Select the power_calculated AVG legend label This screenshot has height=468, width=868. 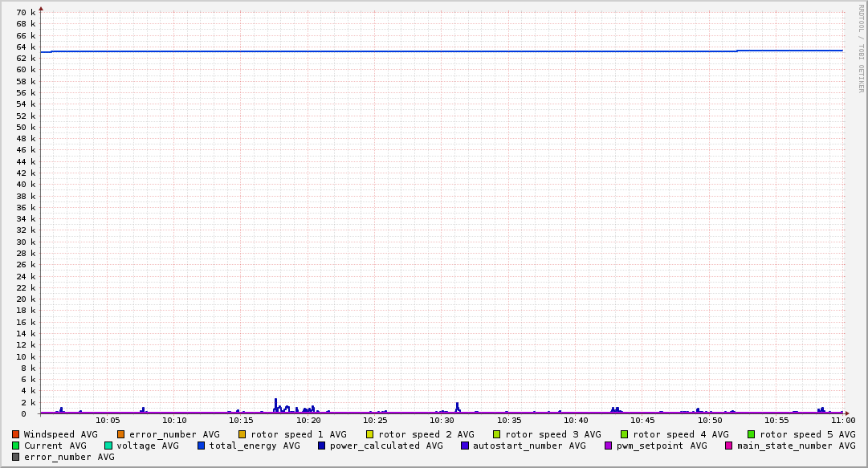(x=385, y=446)
